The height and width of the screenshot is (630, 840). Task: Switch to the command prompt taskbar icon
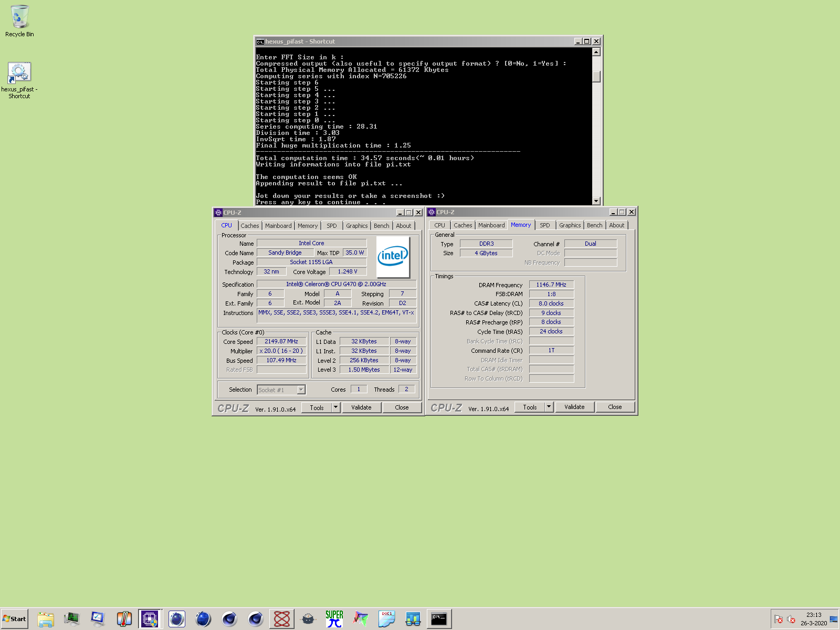coord(439,619)
